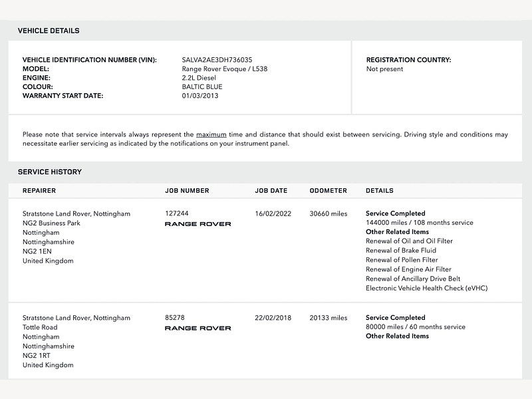Click "Other Related Items" in the 85278 entry
The image size is (532, 399).
click(397, 336)
